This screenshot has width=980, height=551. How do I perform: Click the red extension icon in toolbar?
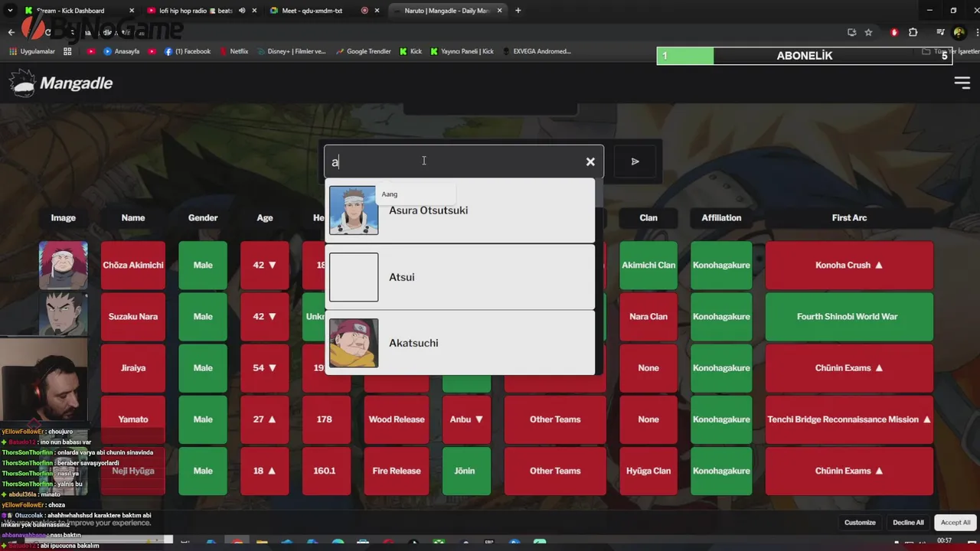click(x=894, y=32)
